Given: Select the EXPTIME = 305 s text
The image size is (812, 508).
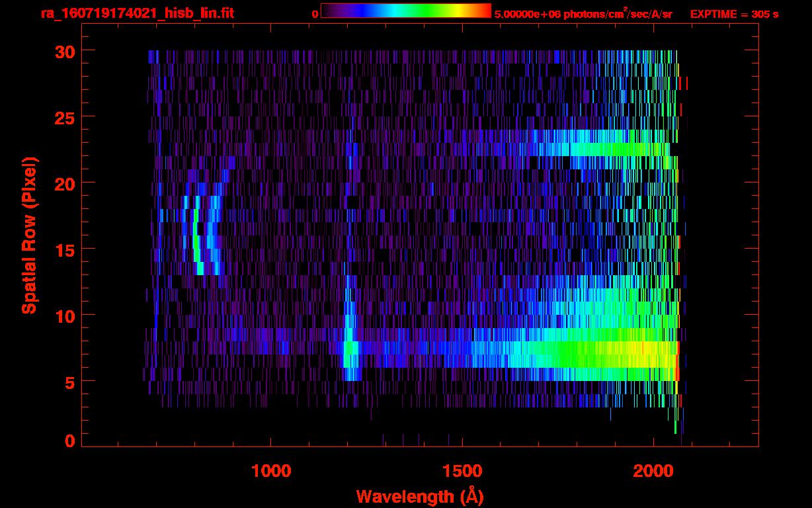Looking at the screenshot, I should tap(734, 14).
